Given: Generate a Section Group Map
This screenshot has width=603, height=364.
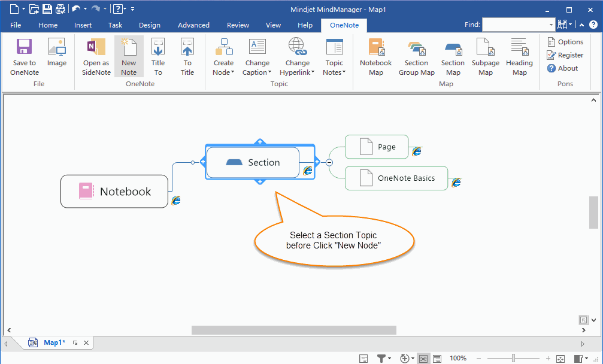Looking at the screenshot, I should [416, 57].
